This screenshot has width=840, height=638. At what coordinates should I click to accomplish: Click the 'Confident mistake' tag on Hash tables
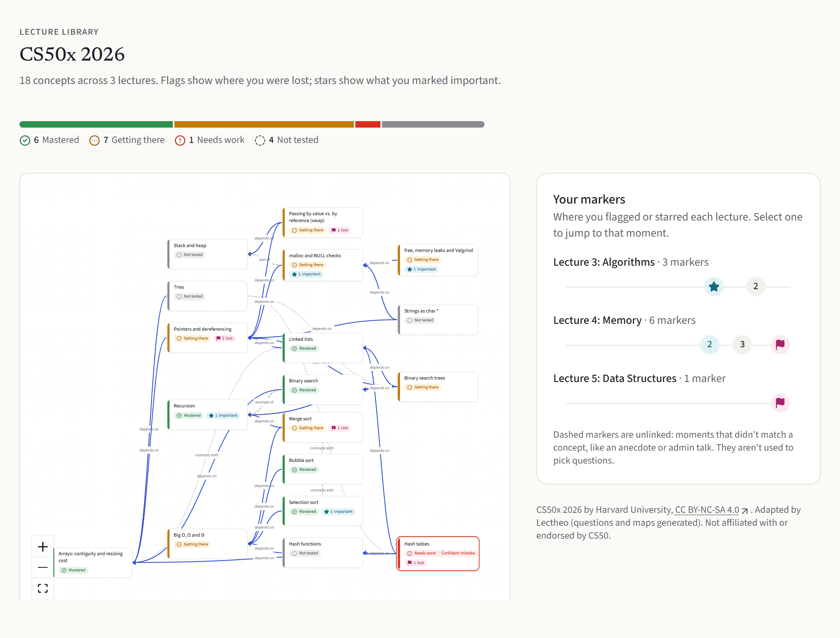coord(458,553)
